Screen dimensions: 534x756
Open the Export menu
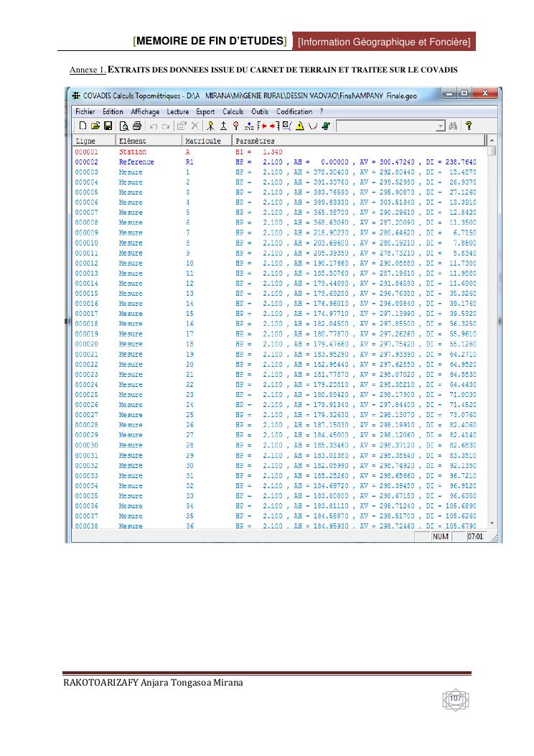point(205,111)
